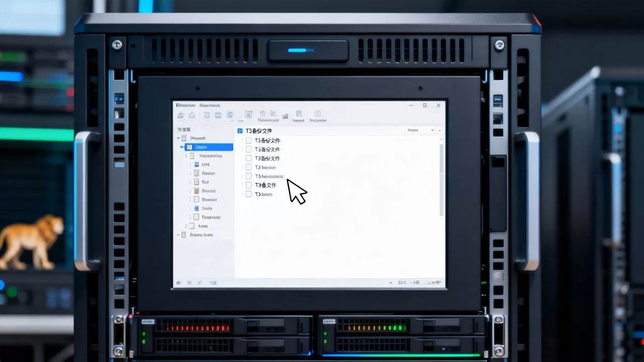
Task: Tick the checkbox of the last file-list row
Action: tap(249, 194)
